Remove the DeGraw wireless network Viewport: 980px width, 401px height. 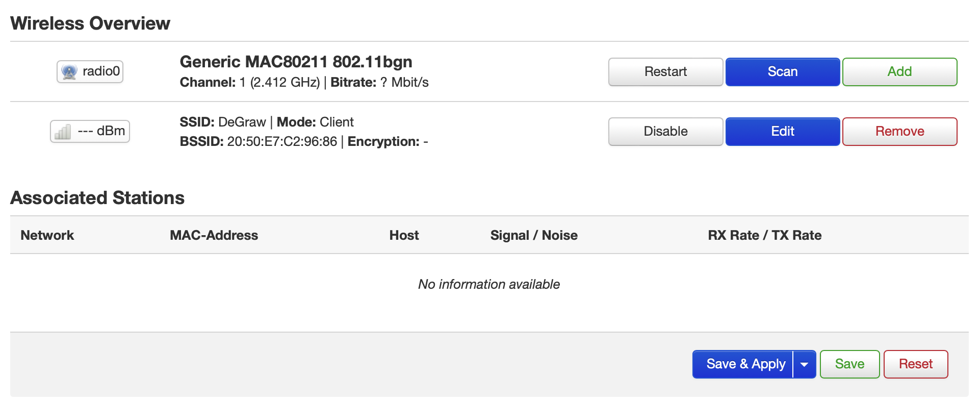click(899, 132)
